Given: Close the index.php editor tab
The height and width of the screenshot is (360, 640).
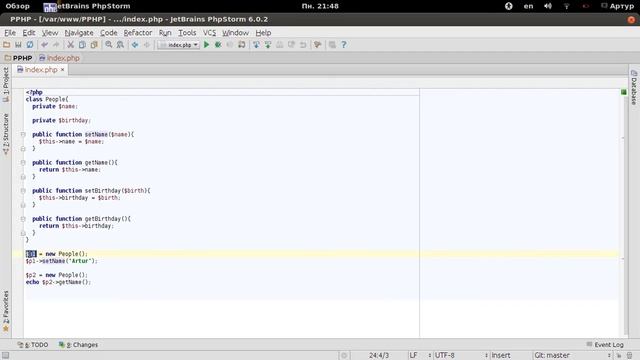Looking at the screenshot, I should pyautogui.click(x=62, y=70).
